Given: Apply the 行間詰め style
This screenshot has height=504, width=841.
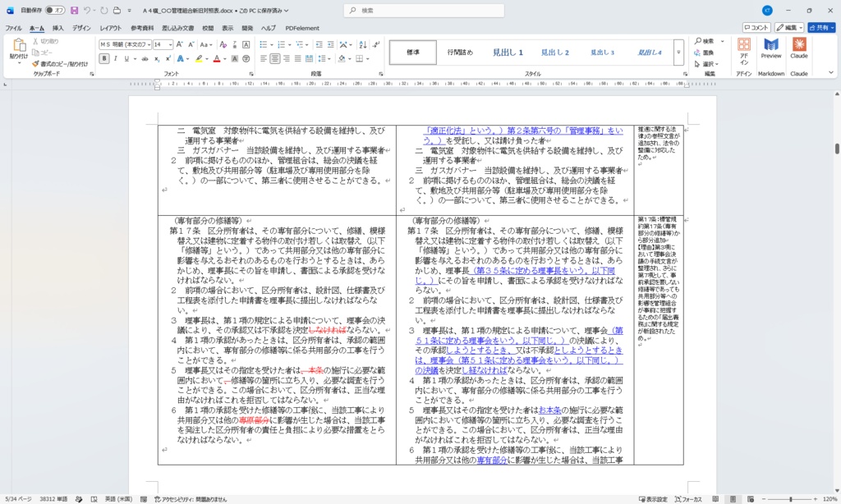Looking at the screenshot, I should [460, 53].
